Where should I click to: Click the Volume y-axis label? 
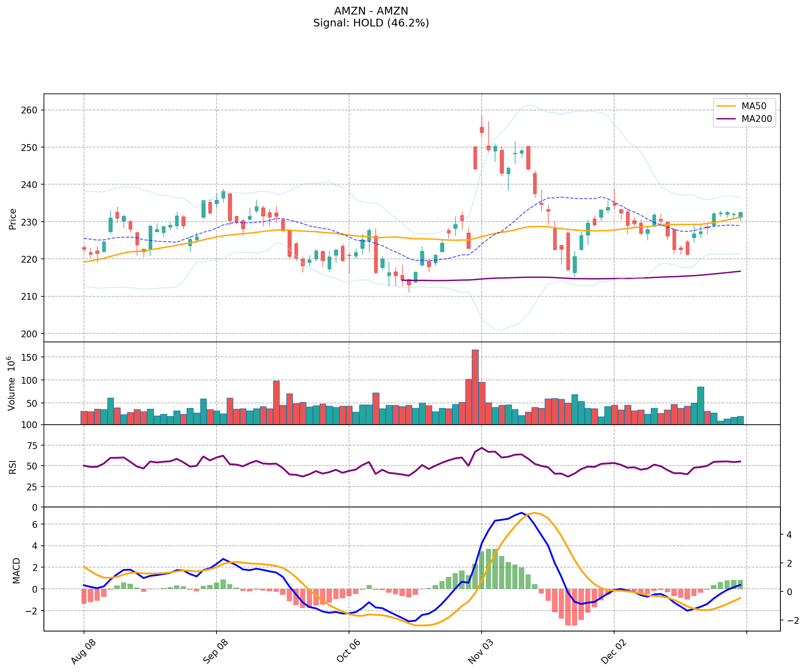12,383
